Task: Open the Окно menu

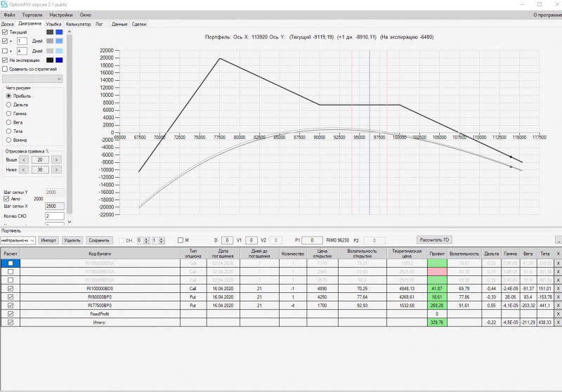Action: coord(85,15)
